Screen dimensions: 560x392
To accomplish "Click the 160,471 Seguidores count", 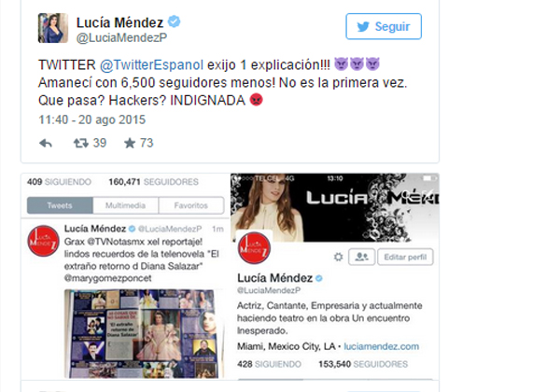I will 153,182.
